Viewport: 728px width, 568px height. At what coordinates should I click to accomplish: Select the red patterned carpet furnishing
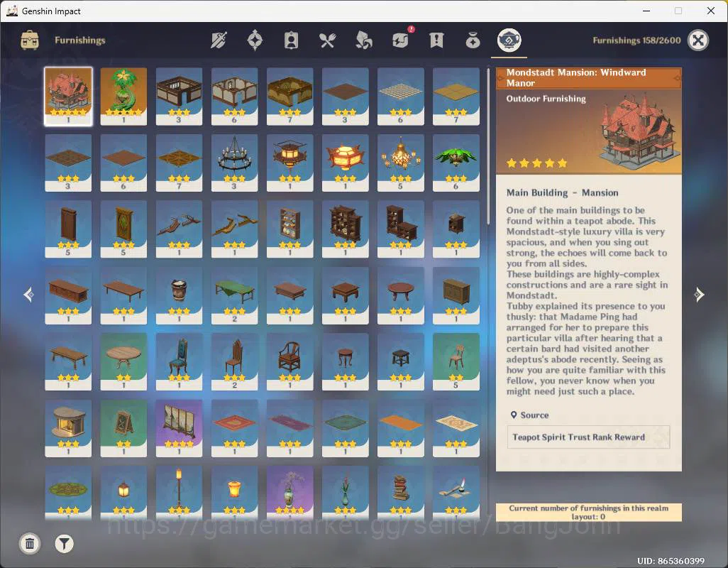coord(234,428)
